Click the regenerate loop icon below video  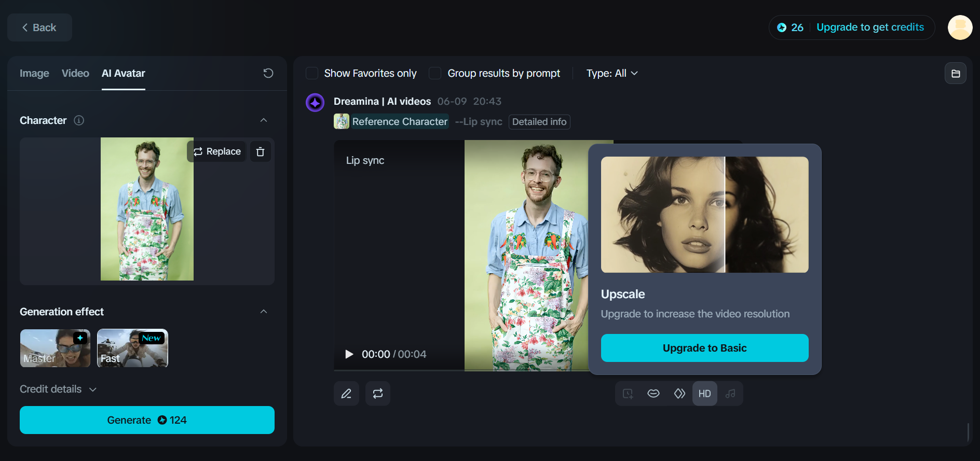(x=378, y=394)
